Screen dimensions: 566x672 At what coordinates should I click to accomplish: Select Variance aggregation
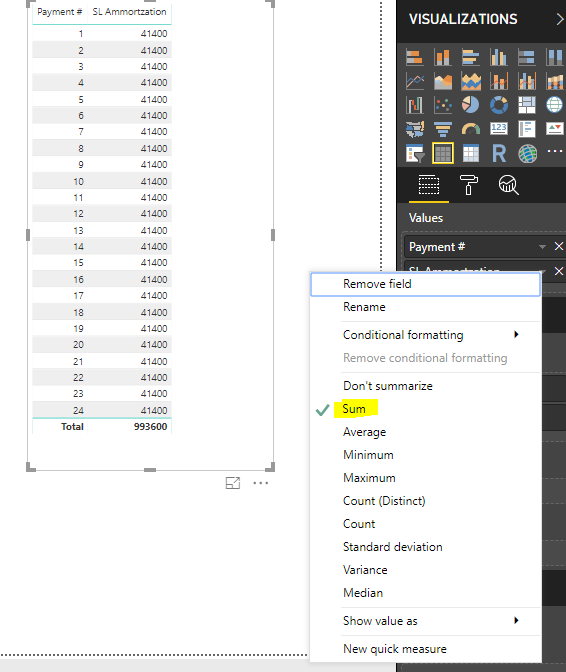pyautogui.click(x=425, y=570)
